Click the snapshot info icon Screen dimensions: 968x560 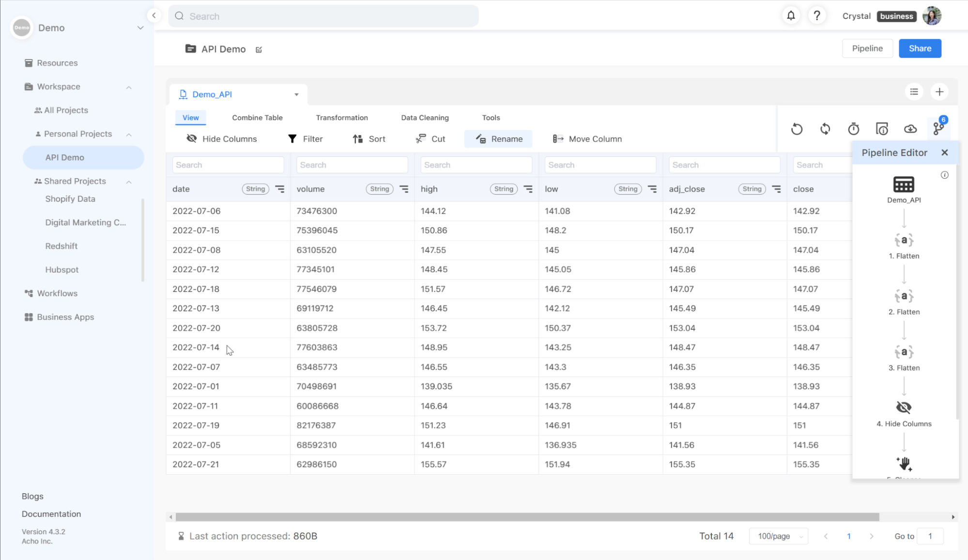pyautogui.click(x=882, y=129)
